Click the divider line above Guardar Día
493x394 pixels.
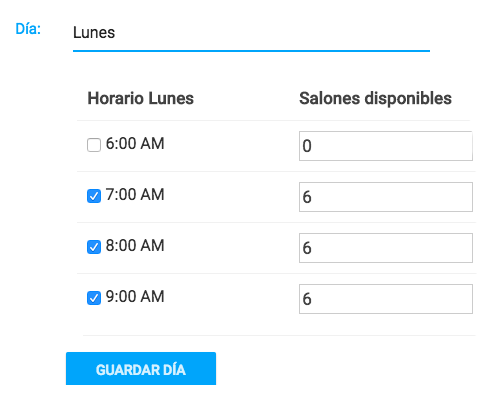point(279,335)
